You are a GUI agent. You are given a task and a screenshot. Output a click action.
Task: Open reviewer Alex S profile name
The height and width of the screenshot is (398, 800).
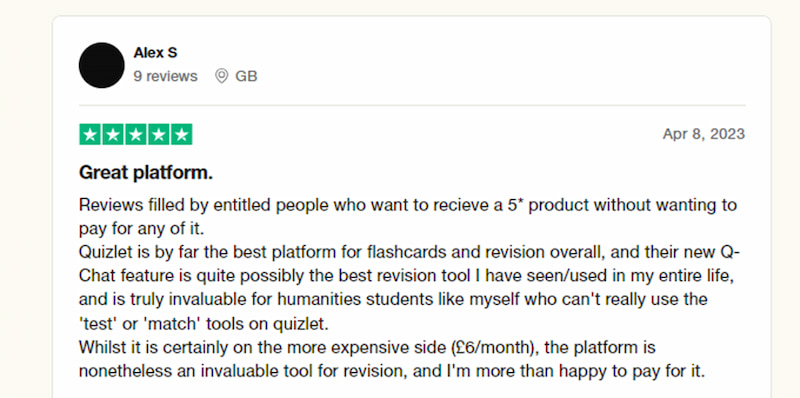pyautogui.click(x=155, y=53)
